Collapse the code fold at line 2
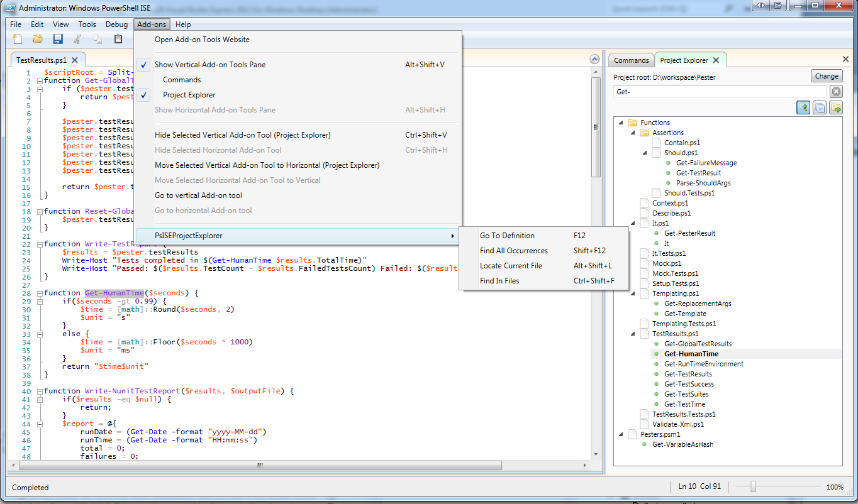Screen dimensions: 858x504 tap(39, 80)
